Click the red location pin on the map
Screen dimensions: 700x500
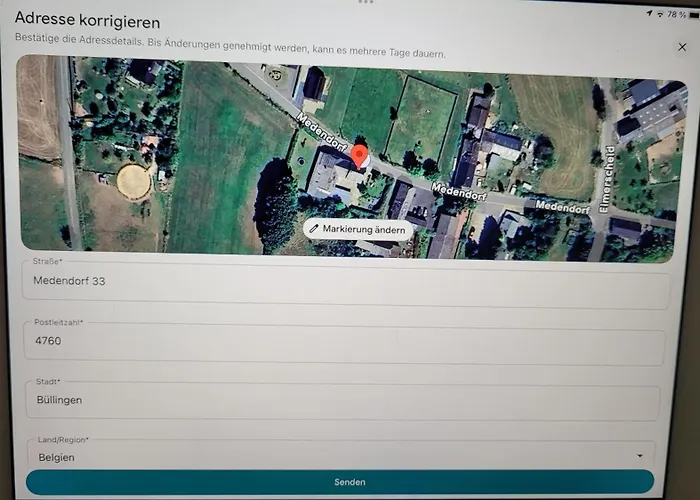click(x=359, y=157)
